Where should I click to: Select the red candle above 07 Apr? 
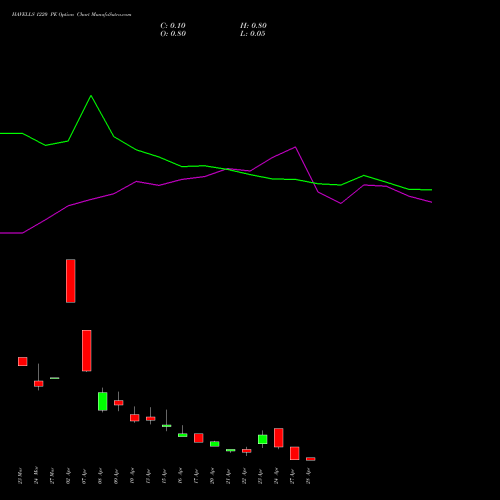pyautogui.click(x=87, y=351)
